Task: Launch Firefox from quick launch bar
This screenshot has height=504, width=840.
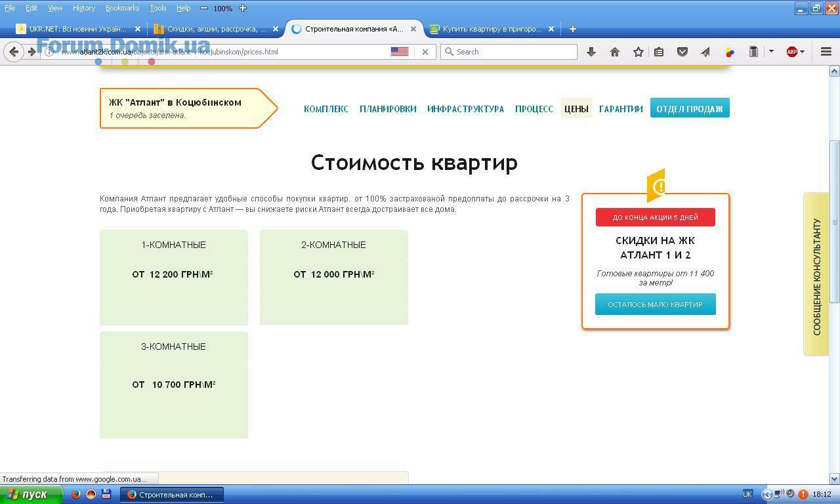Action: point(76,494)
